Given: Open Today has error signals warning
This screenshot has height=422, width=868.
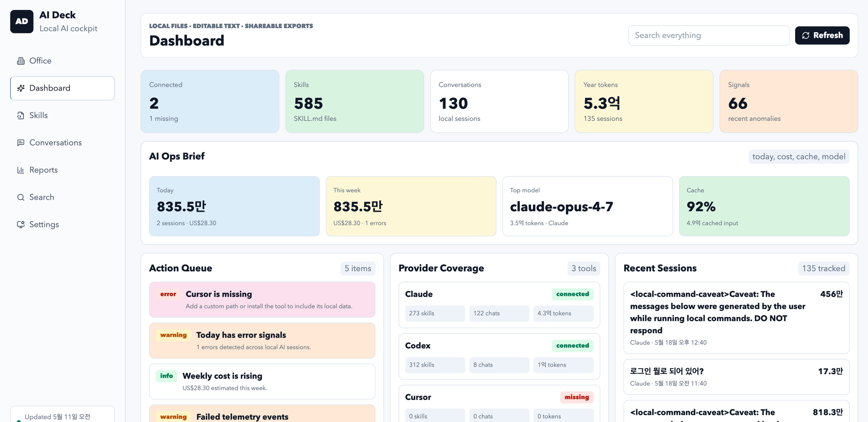Looking at the screenshot, I should (262, 340).
